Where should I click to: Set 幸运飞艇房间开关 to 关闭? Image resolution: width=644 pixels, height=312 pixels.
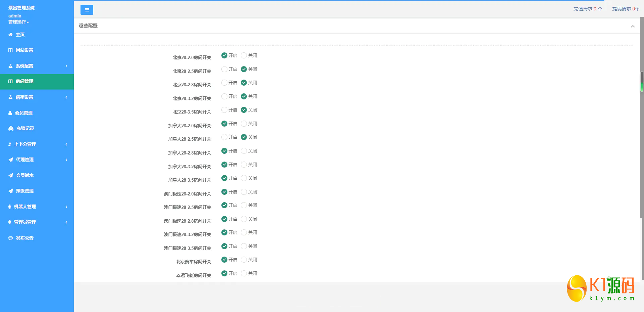click(x=244, y=273)
